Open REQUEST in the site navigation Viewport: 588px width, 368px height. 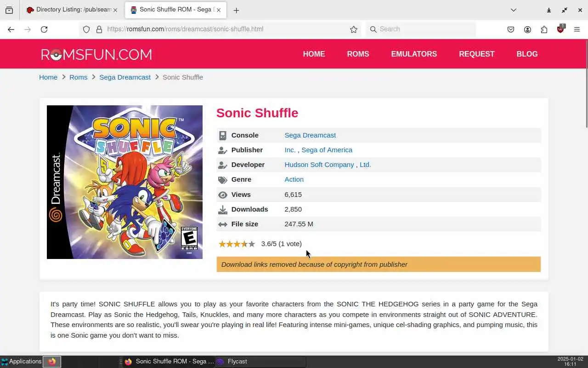point(477,54)
